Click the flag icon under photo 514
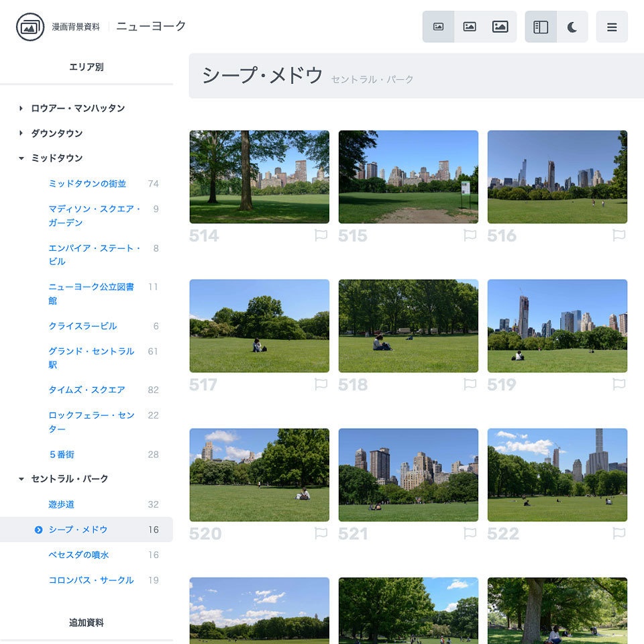 (x=321, y=235)
